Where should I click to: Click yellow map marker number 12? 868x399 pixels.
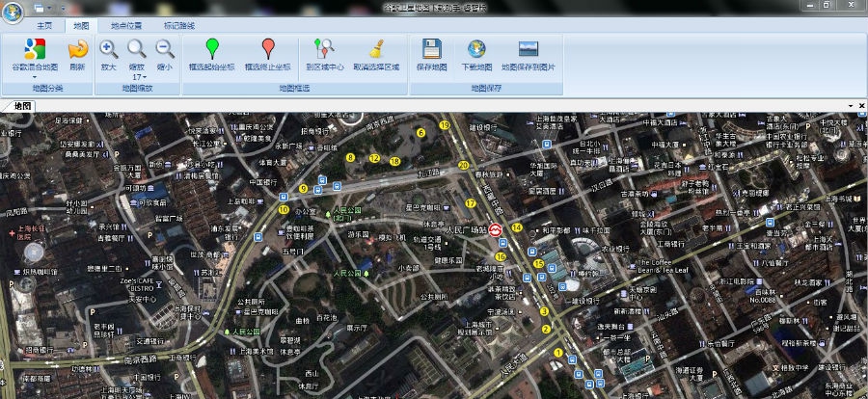tap(375, 158)
